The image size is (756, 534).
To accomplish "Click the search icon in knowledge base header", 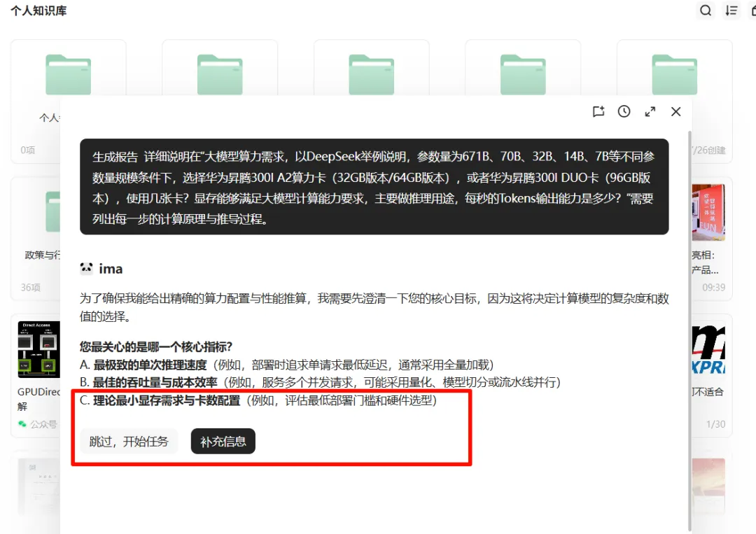I will point(706,10).
